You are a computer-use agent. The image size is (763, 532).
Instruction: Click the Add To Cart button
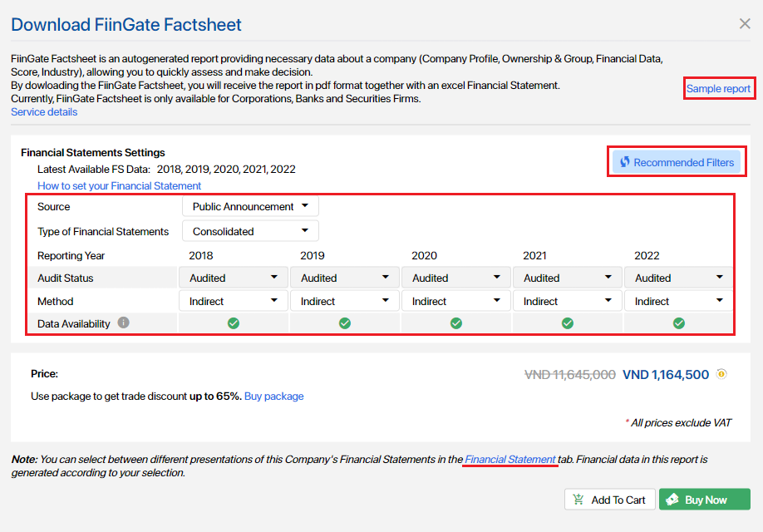(x=609, y=500)
